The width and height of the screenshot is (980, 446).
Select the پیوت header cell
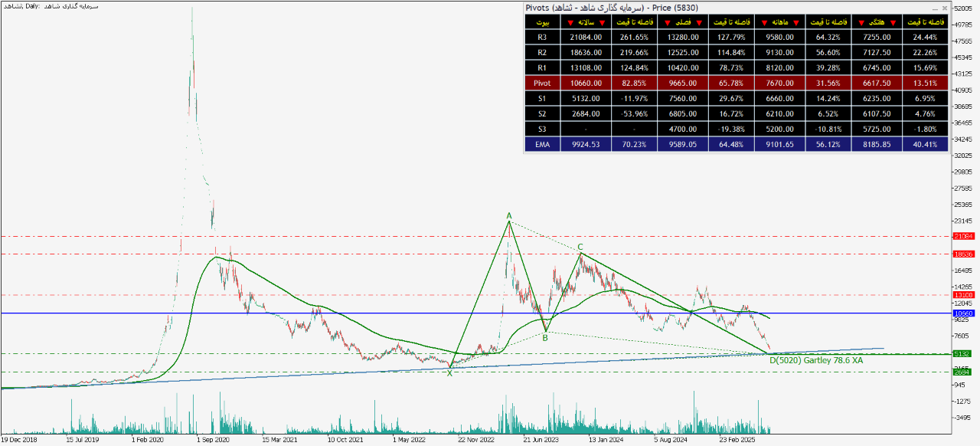pos(543,22)
